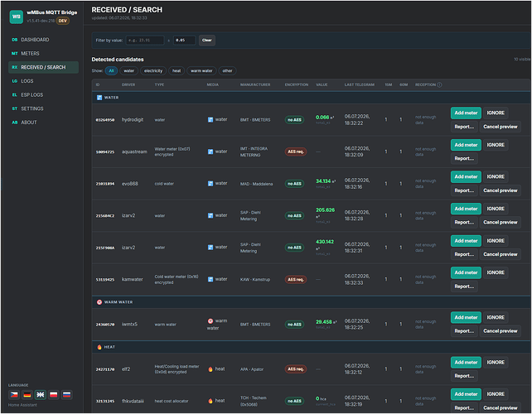Image resolution: width=532 pixels, height=414 pixels.
Task: Select the Russian flag language icon
Action: 67,395
